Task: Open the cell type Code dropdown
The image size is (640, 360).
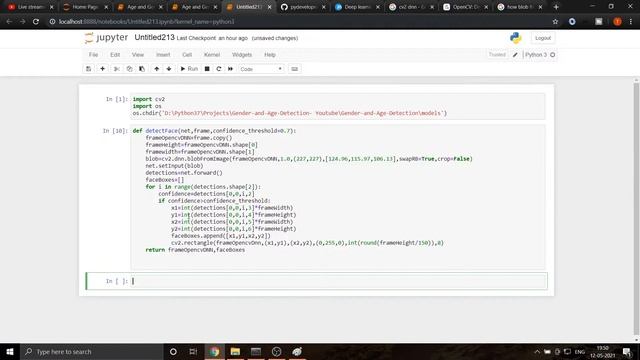Action: coord(261,69)
